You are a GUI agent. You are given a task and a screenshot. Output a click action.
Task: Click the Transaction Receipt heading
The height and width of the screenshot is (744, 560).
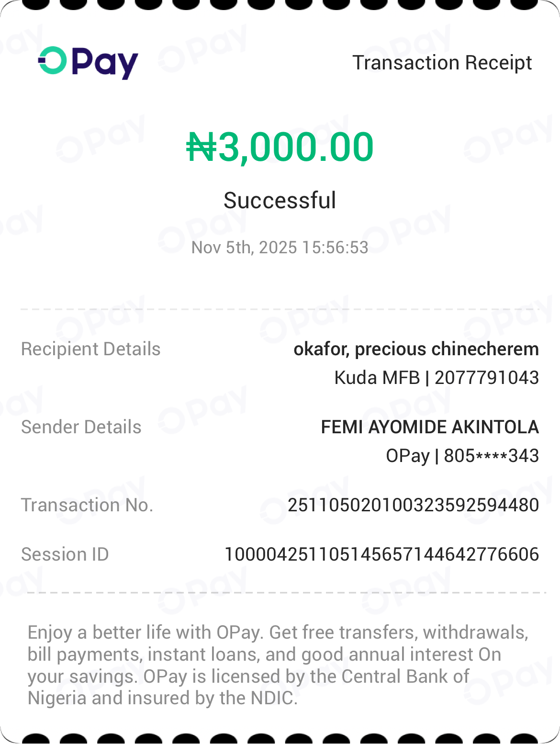tap(442, 63)
